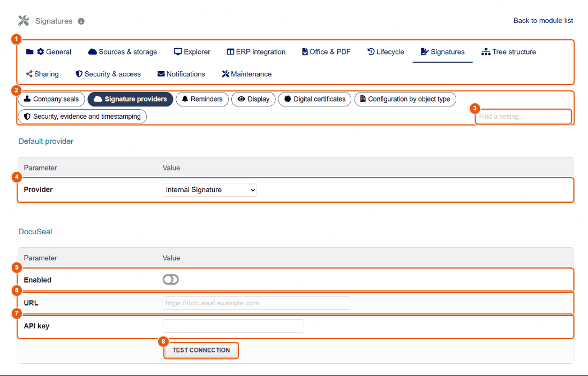Click the DocuSeal URL input field
This screenshot has height=376, width=588.
(257, 303)
